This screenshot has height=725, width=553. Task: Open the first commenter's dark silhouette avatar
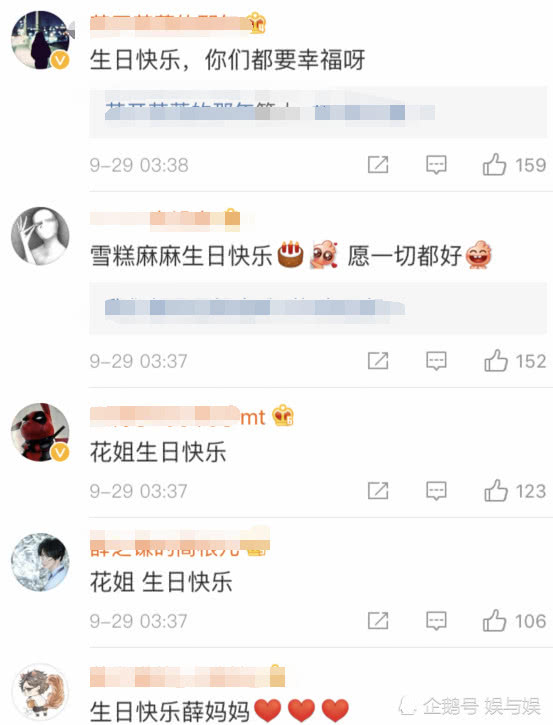click(x=40, y=40)
